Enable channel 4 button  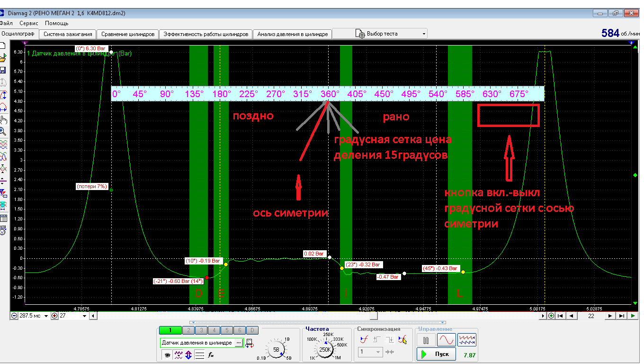tap(214, 330)
